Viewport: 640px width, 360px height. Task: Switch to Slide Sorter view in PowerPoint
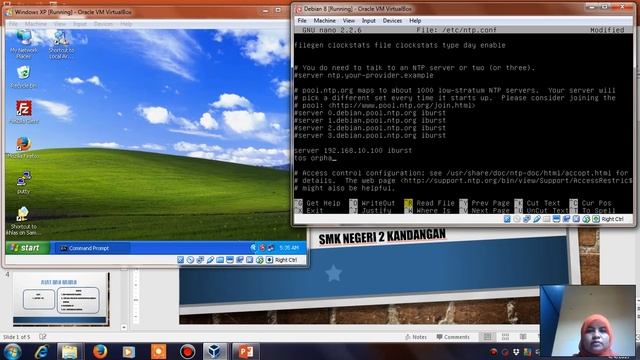[x=505, y=337]
